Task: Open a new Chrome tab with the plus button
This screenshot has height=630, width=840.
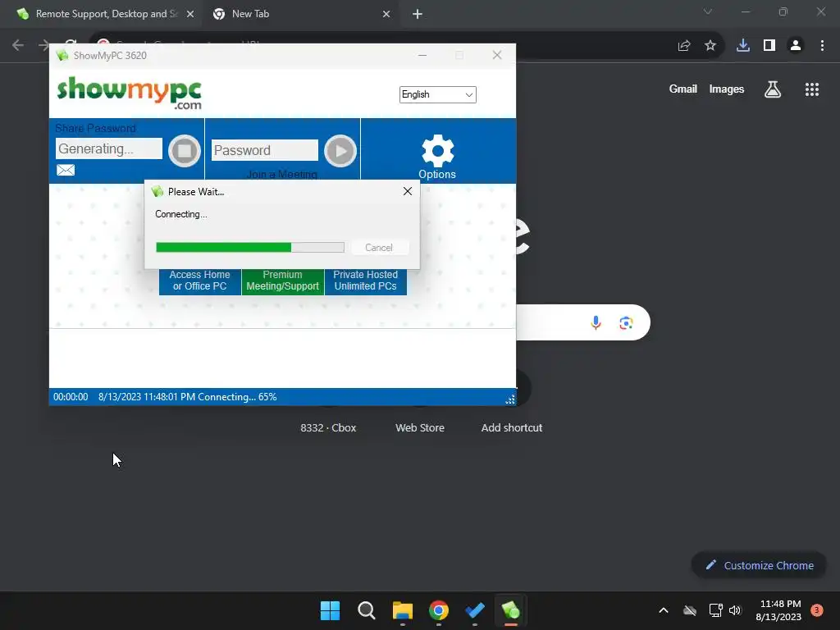Action: point(418,14)
